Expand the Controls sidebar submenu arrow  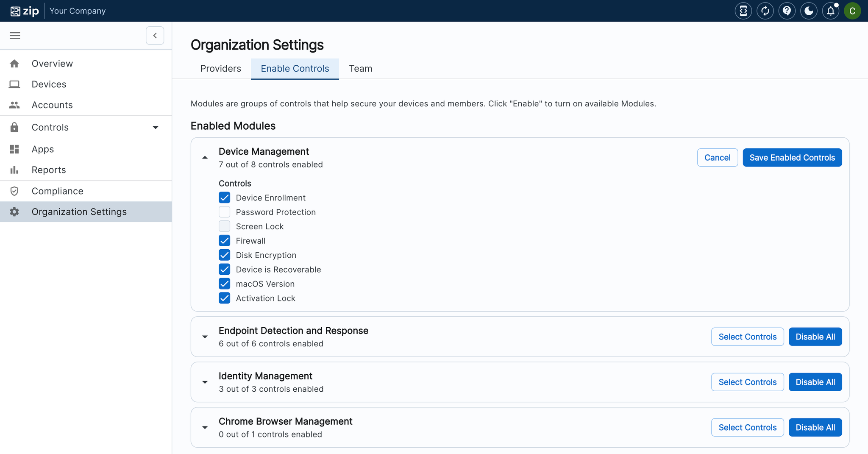(156, 128)
